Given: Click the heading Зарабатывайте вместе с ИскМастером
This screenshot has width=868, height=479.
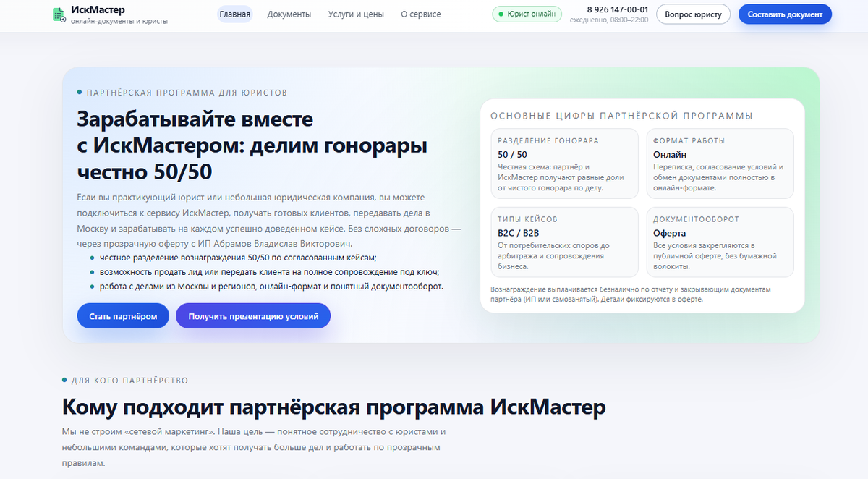Looking at the screenshot, I should click(252, 146).
